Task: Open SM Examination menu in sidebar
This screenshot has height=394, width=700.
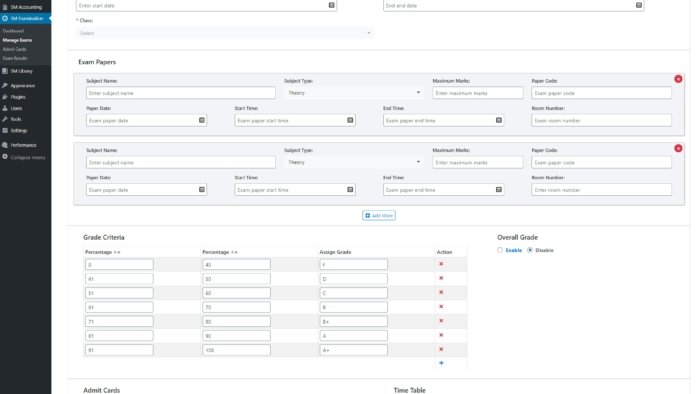Action: (x=25, y=18)
